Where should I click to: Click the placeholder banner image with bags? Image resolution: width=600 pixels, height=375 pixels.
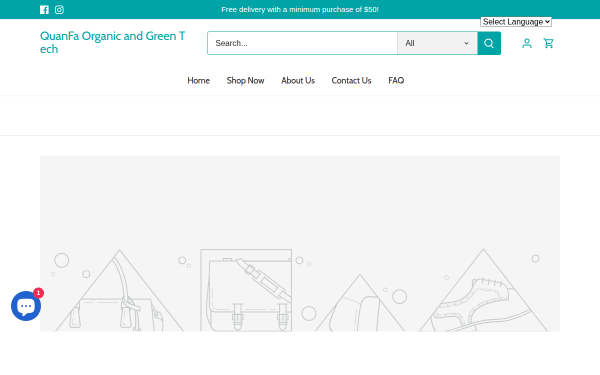(300, 243)
